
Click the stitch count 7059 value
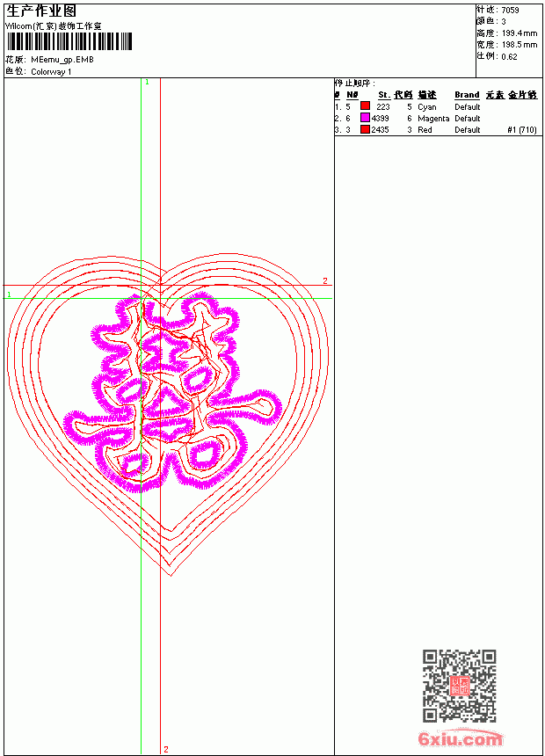(x=510, y=11)
